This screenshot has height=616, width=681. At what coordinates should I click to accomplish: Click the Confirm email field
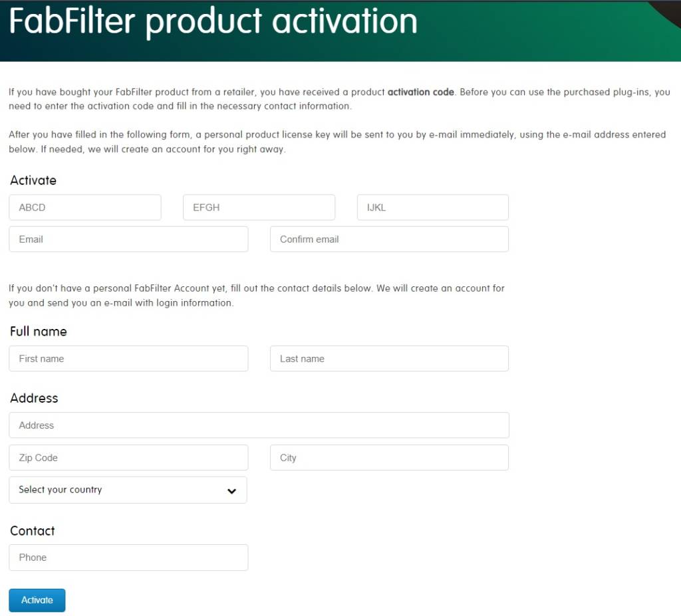point(388,239)
